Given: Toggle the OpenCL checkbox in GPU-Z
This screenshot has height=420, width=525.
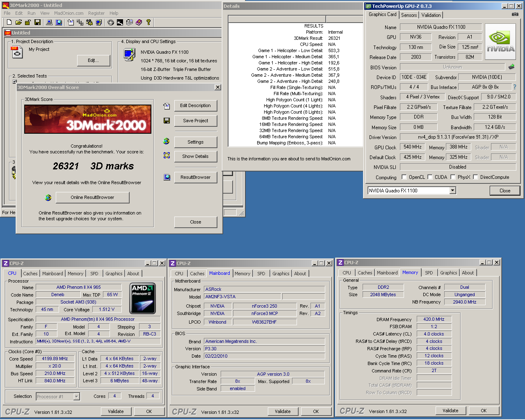Looking at the screenshot, I should point(404,177).
